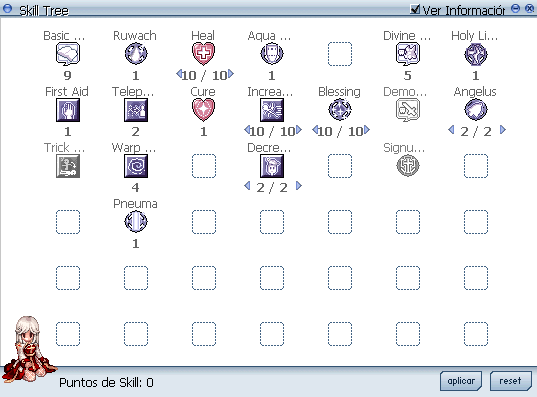Screen dimensions: 537x397
Task: Select the Angelus skill icon
Action: click(x=476, y=110)
